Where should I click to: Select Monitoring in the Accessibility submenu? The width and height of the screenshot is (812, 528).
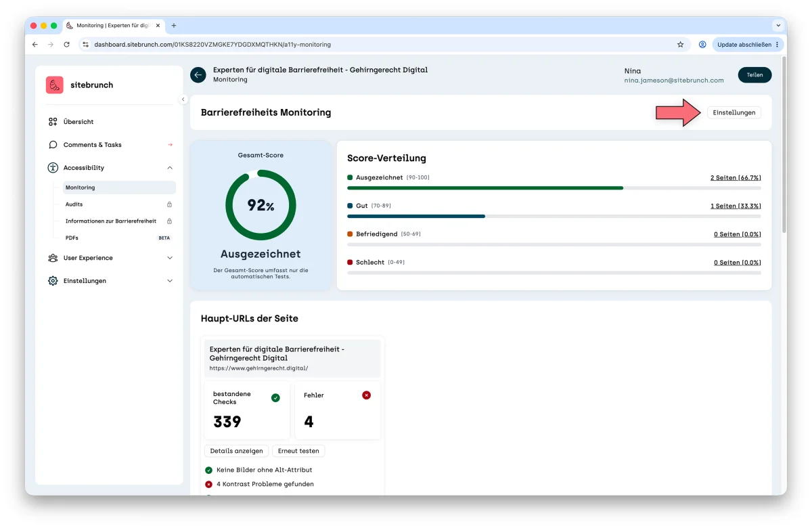pos(119,188)
